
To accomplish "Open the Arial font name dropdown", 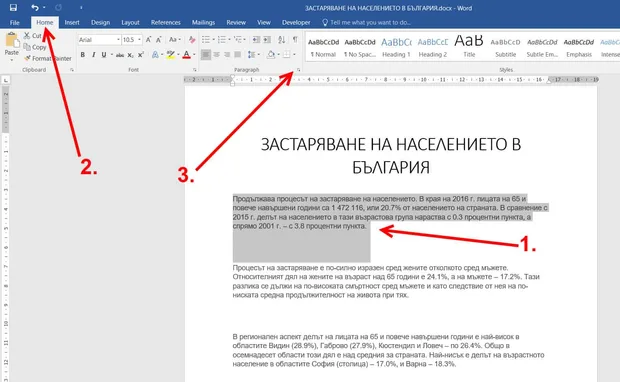I will [x=118, y=40].
